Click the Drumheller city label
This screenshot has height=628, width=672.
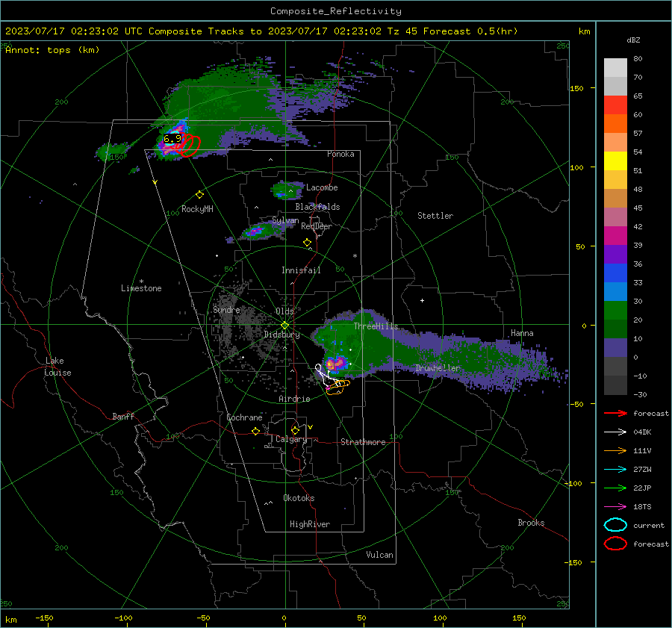click(438, 368)
